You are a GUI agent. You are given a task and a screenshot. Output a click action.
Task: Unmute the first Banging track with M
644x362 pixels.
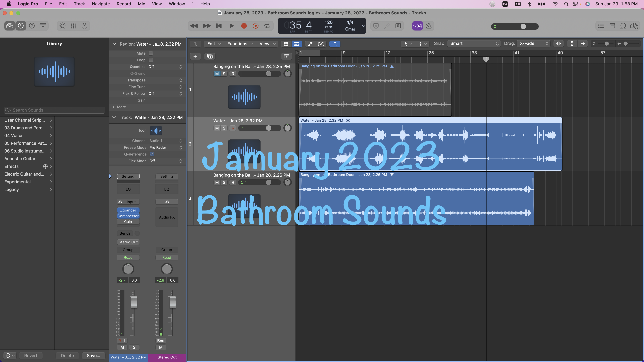coord(217,74)
